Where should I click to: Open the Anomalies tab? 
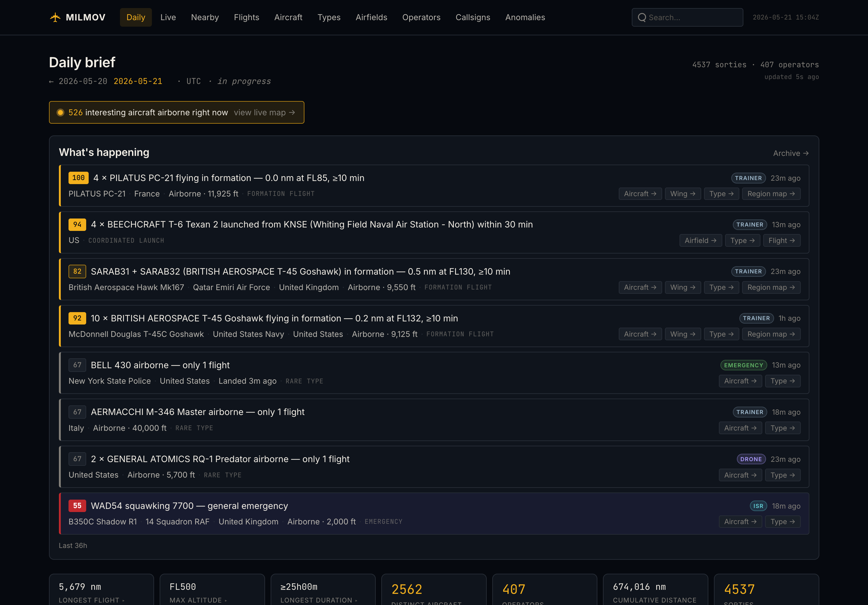[x=525, y=17]
